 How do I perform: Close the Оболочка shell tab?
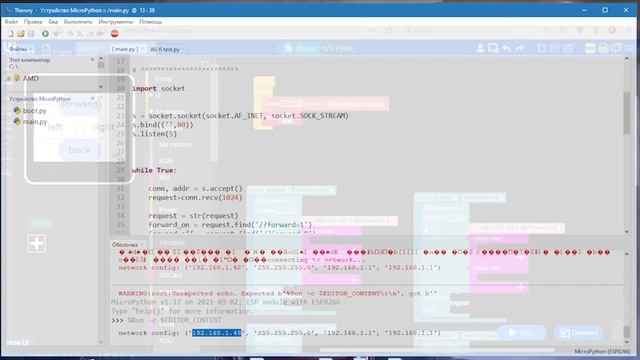141,244
